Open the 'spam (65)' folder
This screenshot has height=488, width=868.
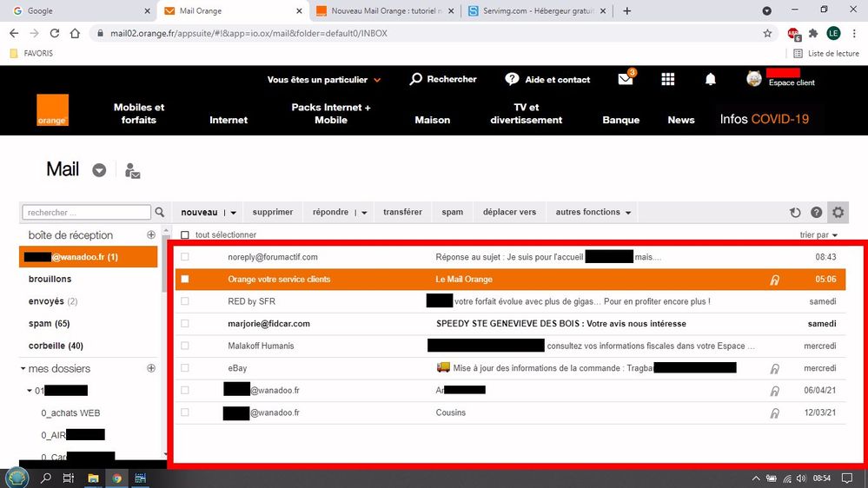point(50,323)
